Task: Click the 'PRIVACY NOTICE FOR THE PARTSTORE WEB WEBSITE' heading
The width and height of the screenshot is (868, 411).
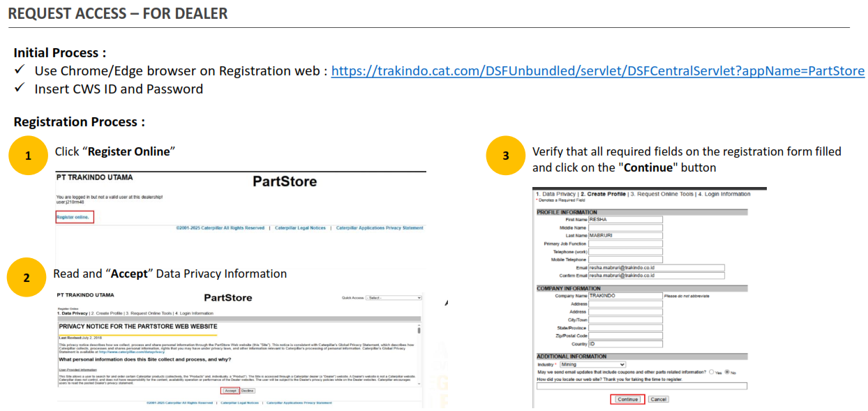Action: 138,326
